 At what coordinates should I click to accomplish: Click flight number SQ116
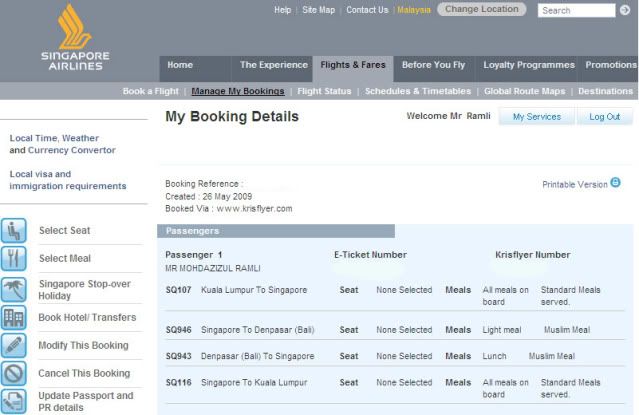[178, 383]
